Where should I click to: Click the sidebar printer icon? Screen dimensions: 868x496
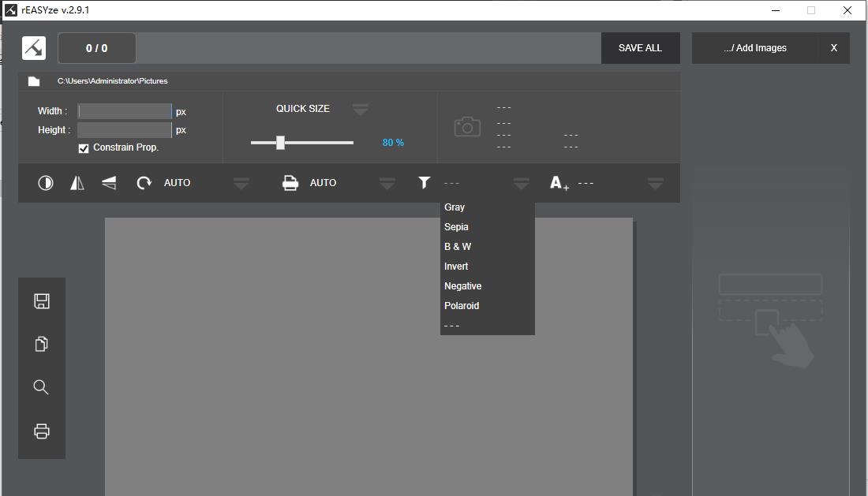tap(42, 431)
